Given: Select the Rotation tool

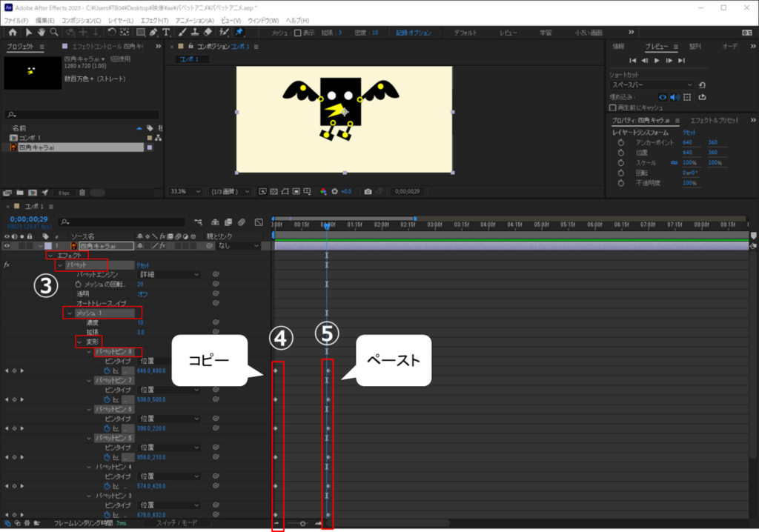Looking at the screenshot, I should [x=111, y=33].
